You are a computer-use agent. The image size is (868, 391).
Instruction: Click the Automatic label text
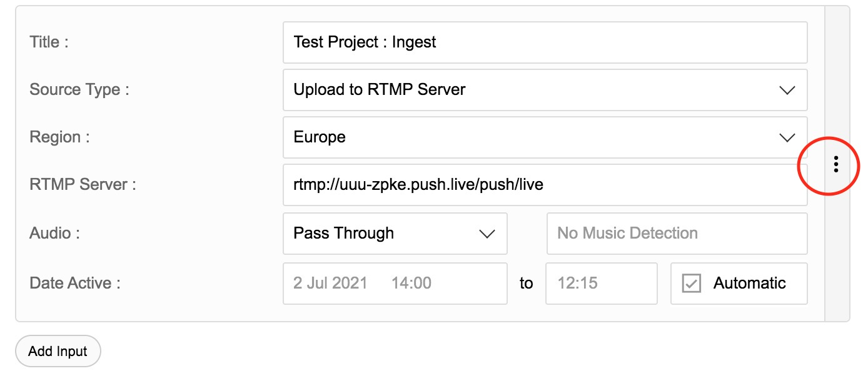tap(749, 283)
